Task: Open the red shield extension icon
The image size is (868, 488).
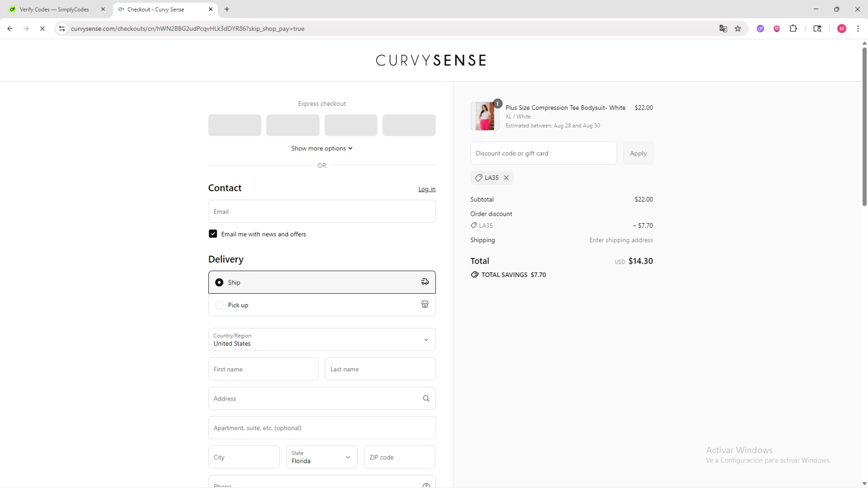Action: [777, 28]
